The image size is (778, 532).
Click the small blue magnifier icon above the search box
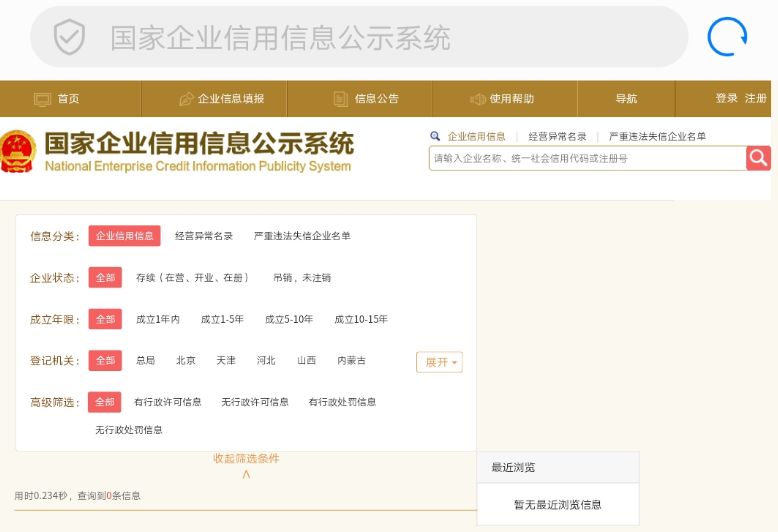click(x=435, y=136)
